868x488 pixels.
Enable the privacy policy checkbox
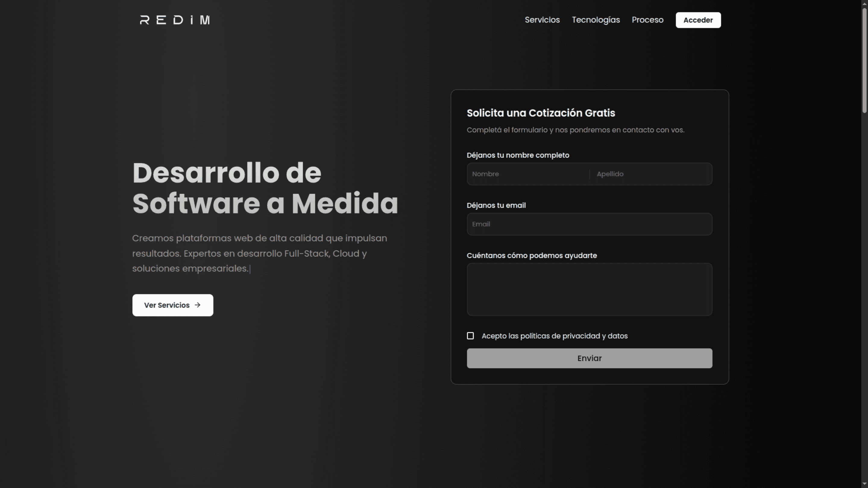tap(470, 336)
